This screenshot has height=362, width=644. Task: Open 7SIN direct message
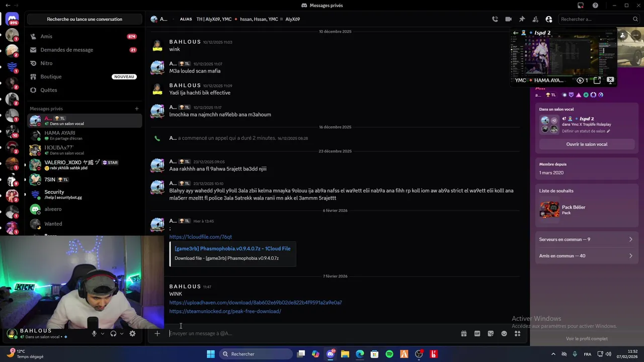tap(85, 179)
